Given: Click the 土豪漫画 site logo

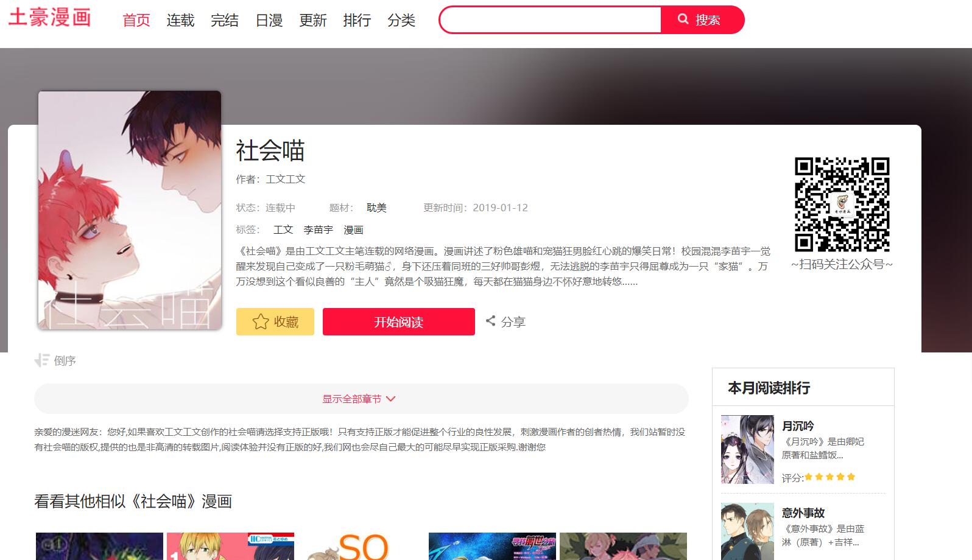Looking at the screenshot, I should click(49, 16).
